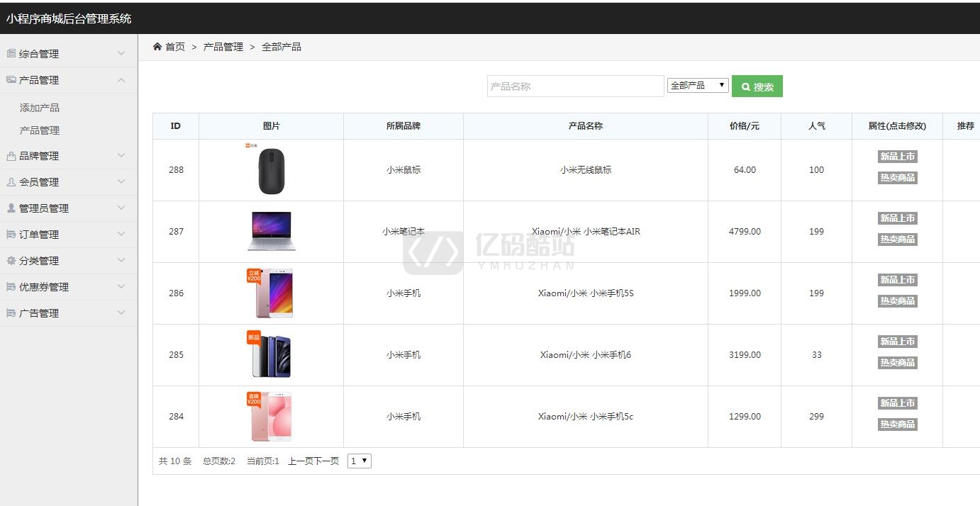Image resolution: width=980 pixels, height=506 pixels.
Task: Go to 首页 breadcrumb link
Action: (x=175, y=47)
